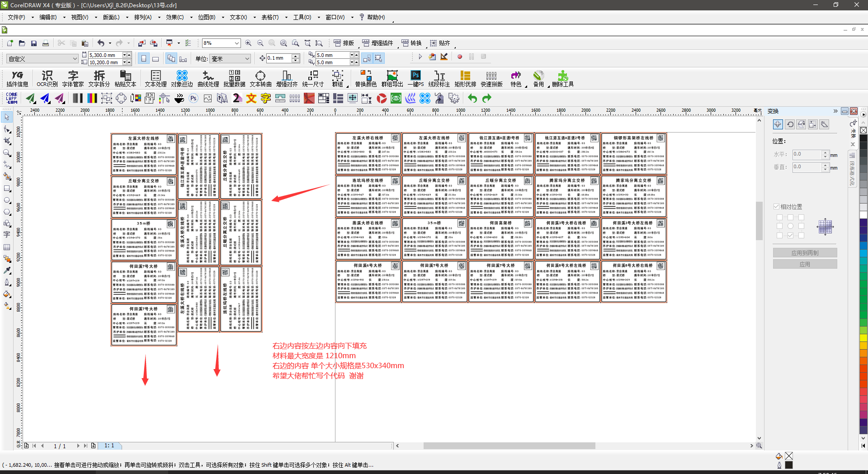Open the 效果(C) menu
Screen dimensions: 868x474
pyautogui.click(x=175, y=17)
